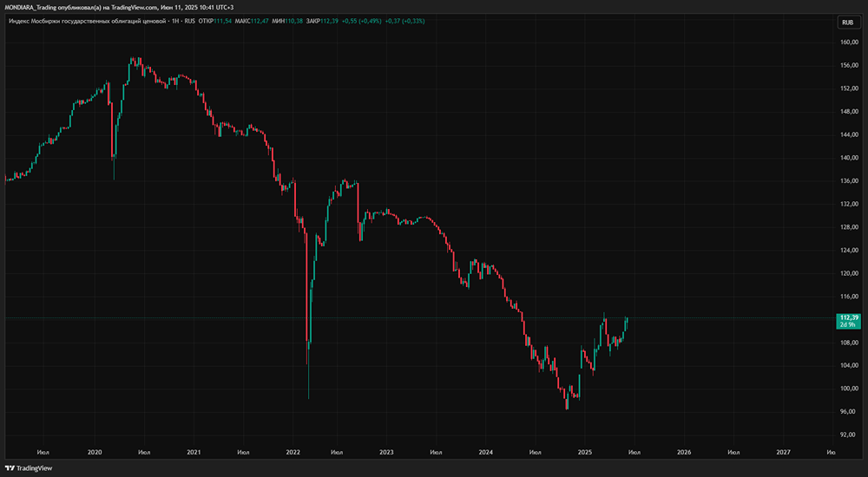The height and width of the screenshot is (477, 868).
Task: Click the 1H interval label in the legend
Action: [x=175, y=21]
